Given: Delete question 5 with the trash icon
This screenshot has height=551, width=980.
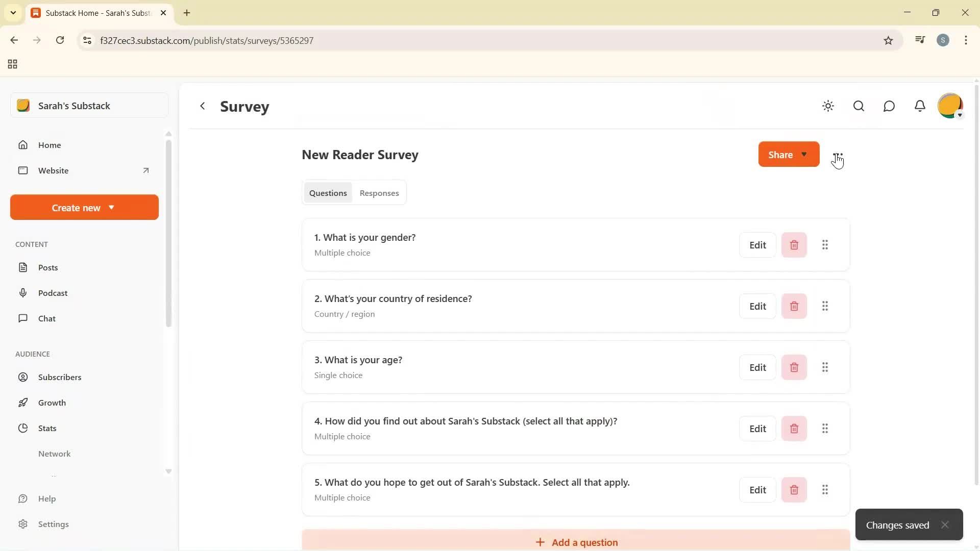Looking at the screenshot, I should [794, 489].
